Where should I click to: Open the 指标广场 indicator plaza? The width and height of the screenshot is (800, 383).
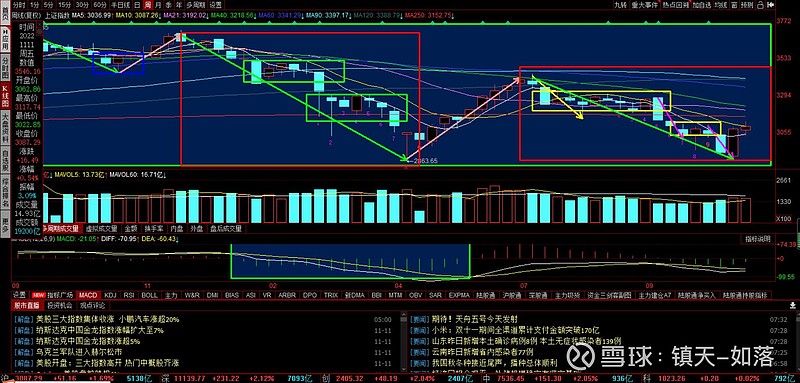click(x=60, y=295)
